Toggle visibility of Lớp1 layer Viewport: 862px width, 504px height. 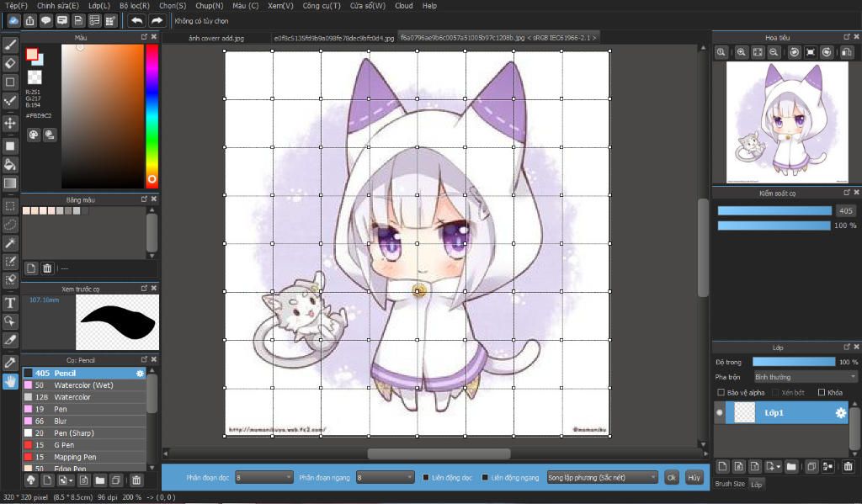(719, 413)
